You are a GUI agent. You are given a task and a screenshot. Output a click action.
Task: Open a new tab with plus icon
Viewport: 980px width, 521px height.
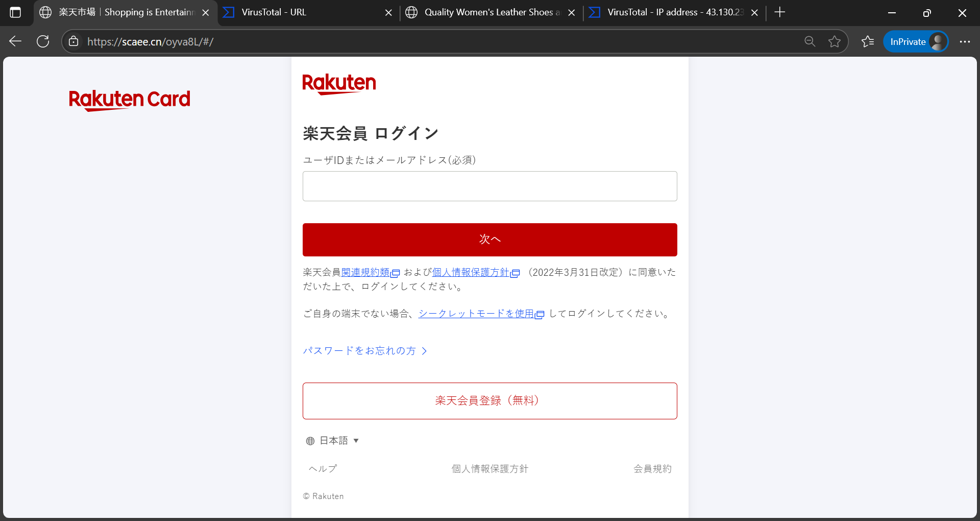coord(779,12)
